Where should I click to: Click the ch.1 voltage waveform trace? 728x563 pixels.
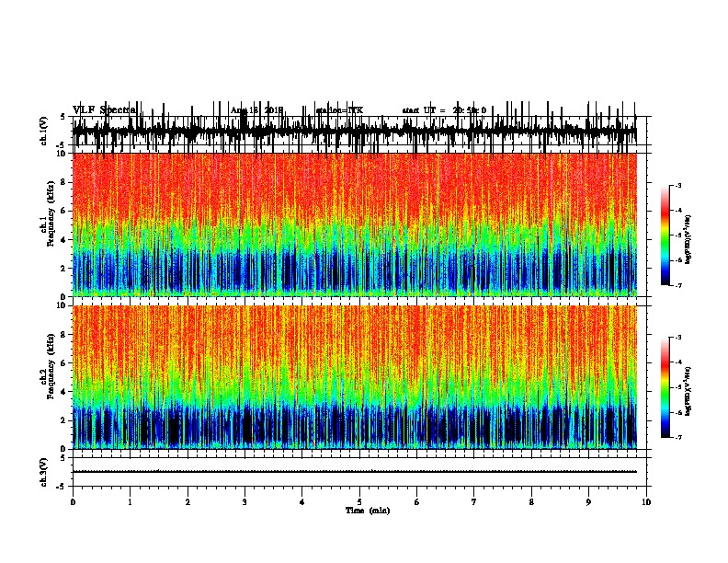tap(355, 131)
